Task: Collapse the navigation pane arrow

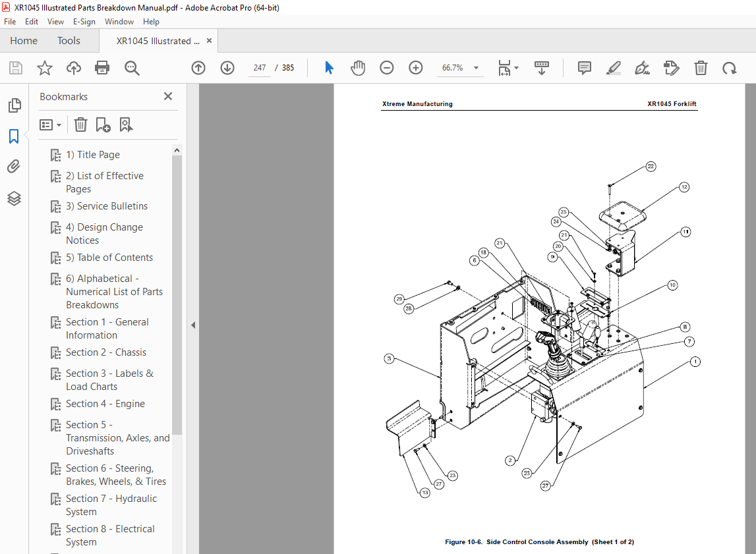Action: (x=193, y=325)
